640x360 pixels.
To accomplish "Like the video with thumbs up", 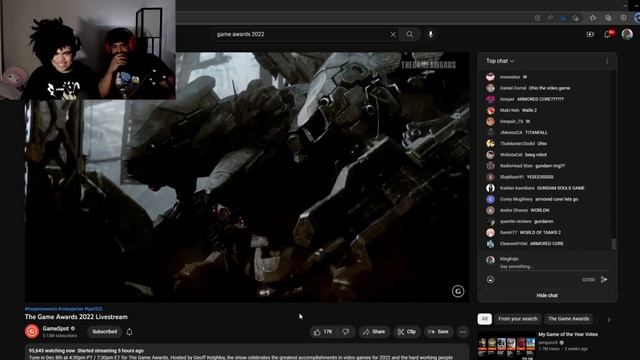I will click(x=323, y=332).
